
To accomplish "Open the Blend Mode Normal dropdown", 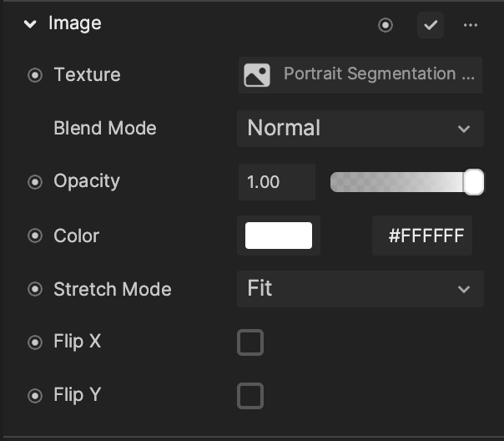I will (360, 129).
